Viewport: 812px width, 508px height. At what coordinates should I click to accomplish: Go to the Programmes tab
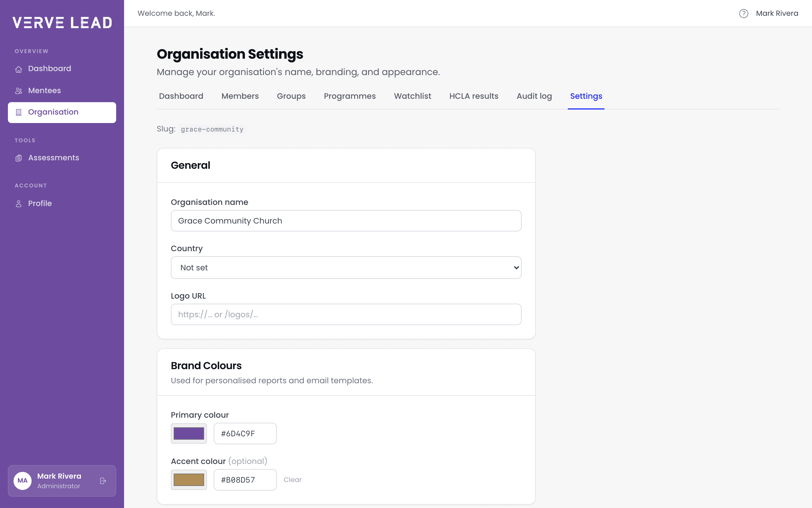[x=350, y=96]
